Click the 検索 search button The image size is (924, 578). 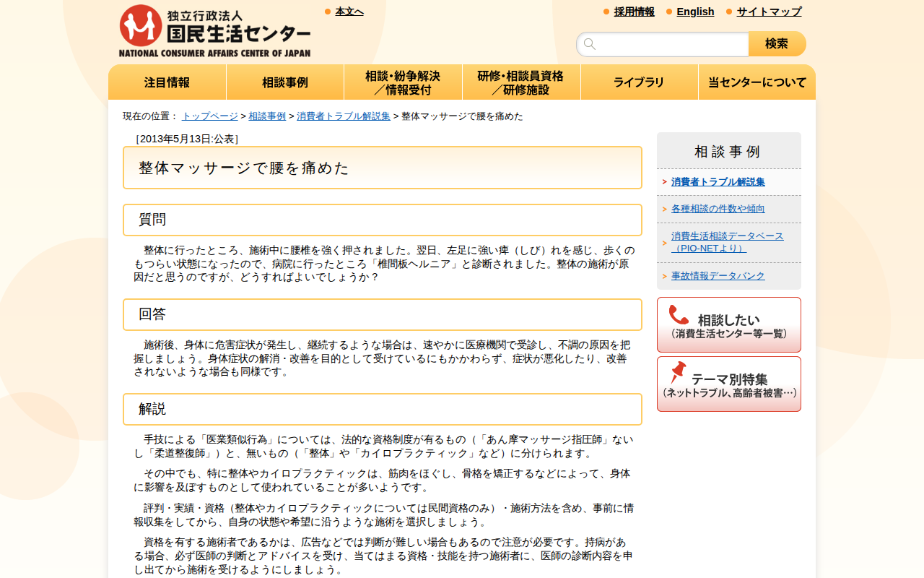[777, 44]
